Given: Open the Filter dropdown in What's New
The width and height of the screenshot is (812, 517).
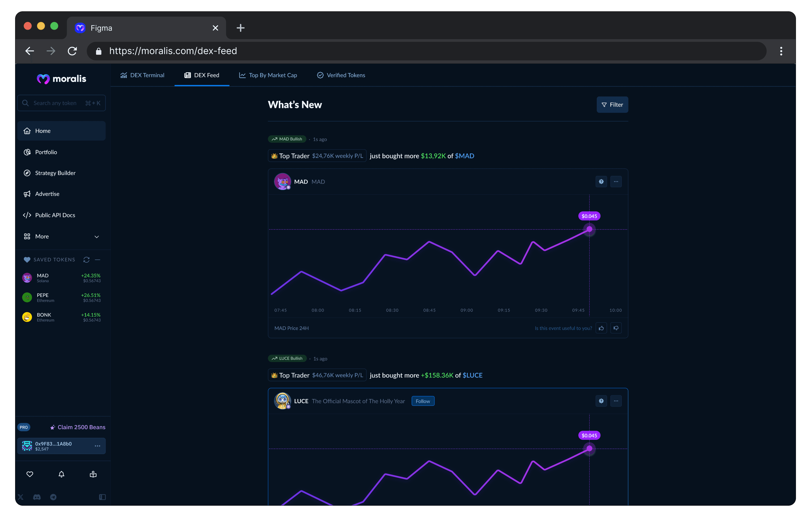Looking at the screenshot, I should point(612,104).
